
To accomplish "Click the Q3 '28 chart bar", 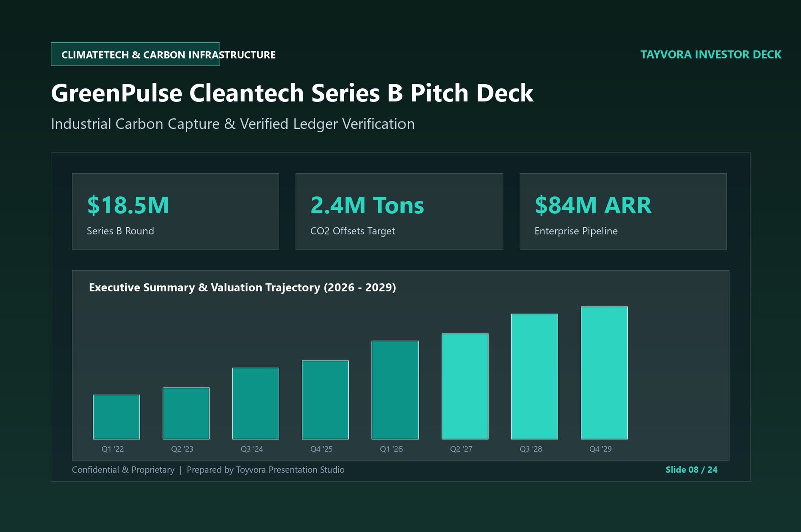I will pyautogui.click(x=535, y=376).
